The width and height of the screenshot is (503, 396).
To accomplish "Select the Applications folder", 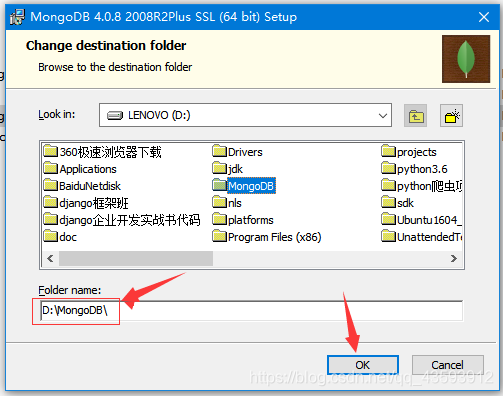I will pos(80,169).
